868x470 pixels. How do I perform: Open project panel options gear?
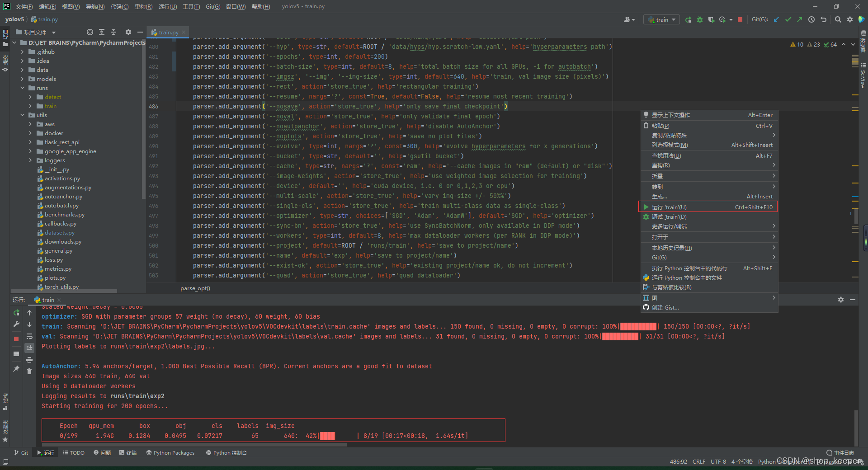128,32
